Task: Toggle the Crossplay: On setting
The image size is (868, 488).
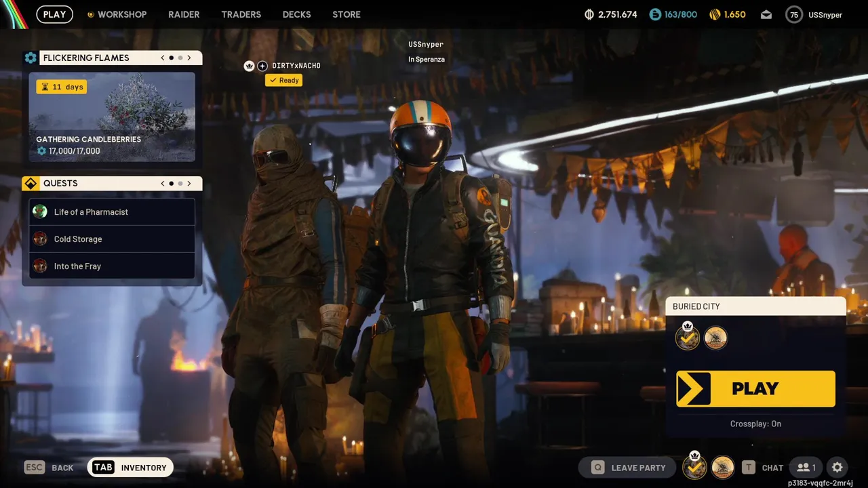Action: (x=755, y=424)
